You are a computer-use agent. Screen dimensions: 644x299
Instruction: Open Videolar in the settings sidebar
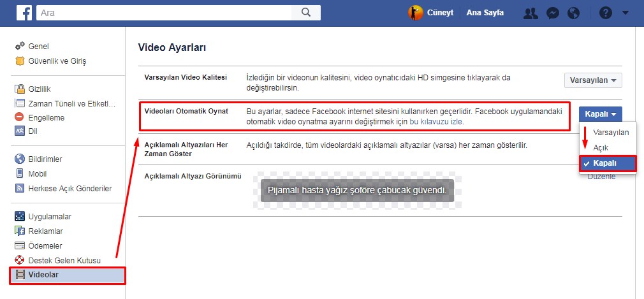click(x=43, y=275)
